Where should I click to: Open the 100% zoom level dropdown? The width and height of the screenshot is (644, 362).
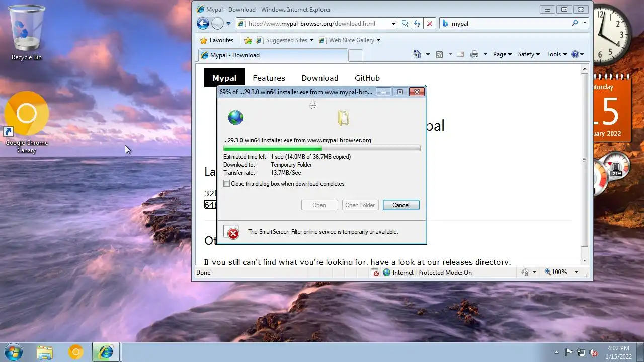576,272
